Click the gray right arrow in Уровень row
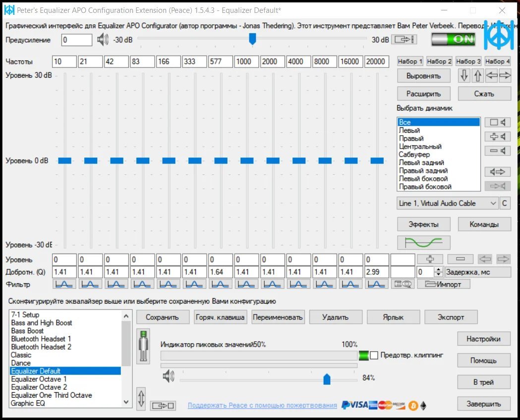Image resolution: width=520 pixels, height=420 pixels. (503, 259)
